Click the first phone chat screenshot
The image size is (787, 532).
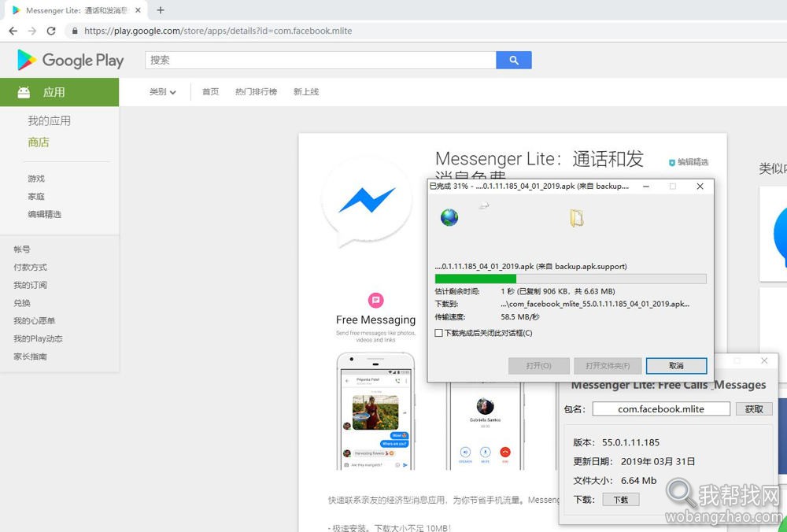[375, 411]
